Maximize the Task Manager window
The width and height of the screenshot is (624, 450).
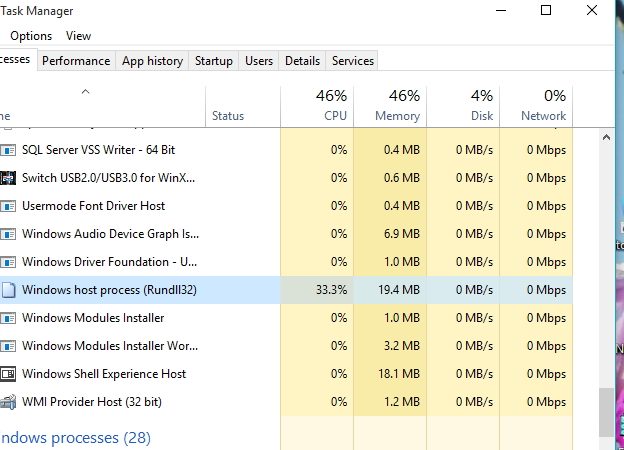546,11
